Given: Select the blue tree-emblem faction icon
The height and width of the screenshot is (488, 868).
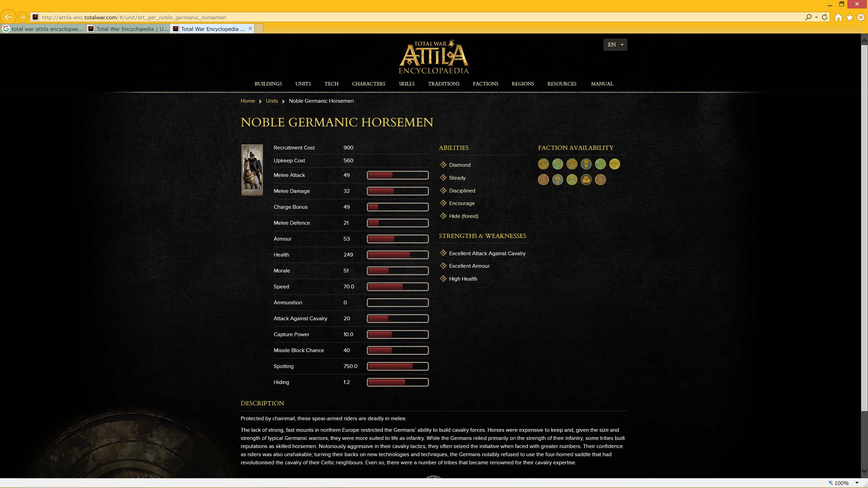Looking at the screenshot, I should point(557,180).
